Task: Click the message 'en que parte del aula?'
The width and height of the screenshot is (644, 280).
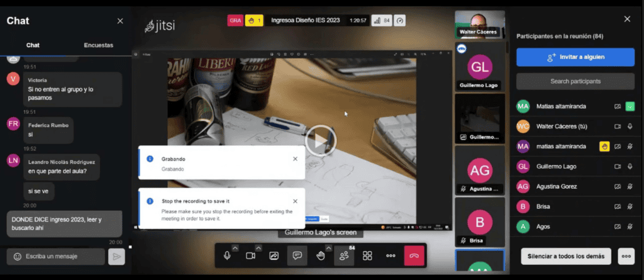Action: pyautogui.click(x=62, y=167)
